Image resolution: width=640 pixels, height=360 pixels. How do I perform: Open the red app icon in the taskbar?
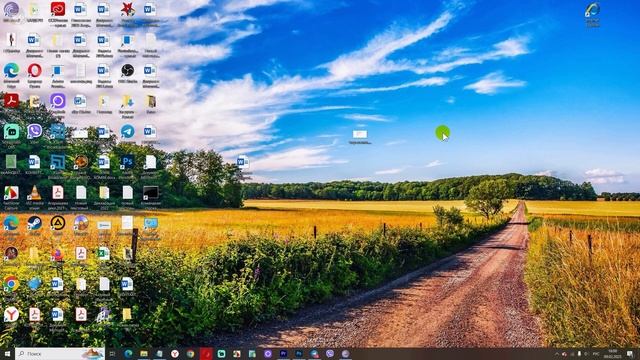(206, 354)
